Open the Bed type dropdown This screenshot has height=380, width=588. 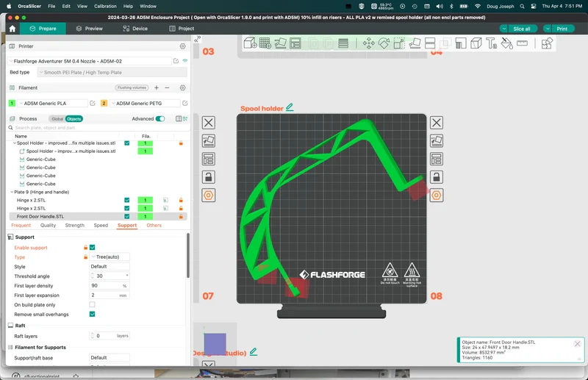(x=112, y=73)
